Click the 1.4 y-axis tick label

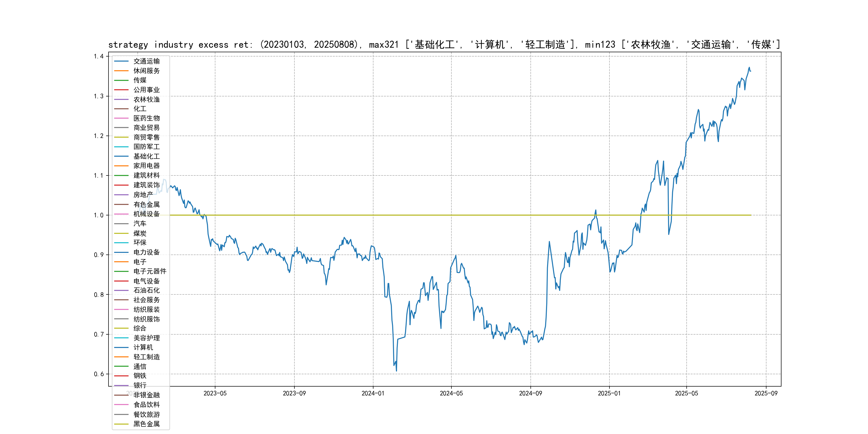99,56
